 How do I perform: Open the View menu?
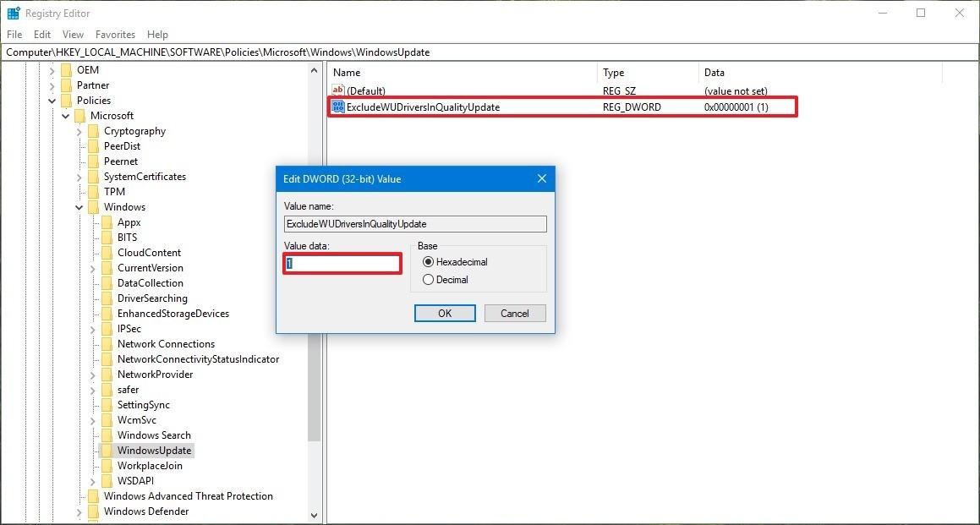point(73,35)
